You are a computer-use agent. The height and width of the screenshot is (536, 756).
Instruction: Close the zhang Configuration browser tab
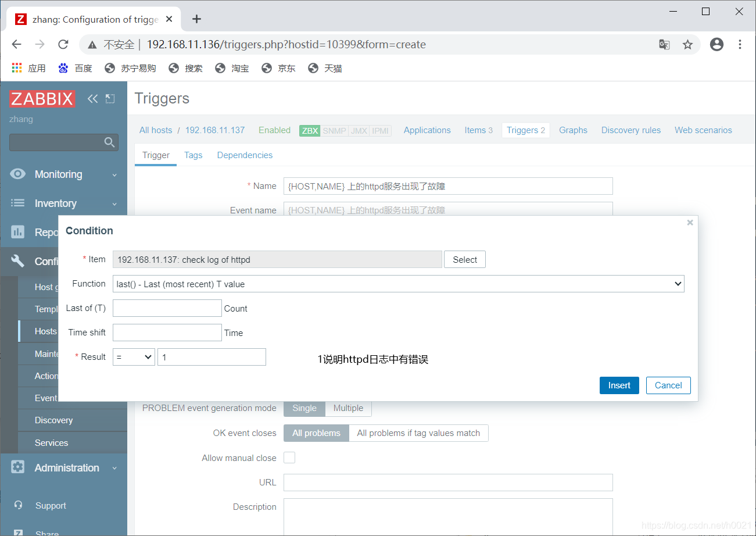[x=169, y=19]
